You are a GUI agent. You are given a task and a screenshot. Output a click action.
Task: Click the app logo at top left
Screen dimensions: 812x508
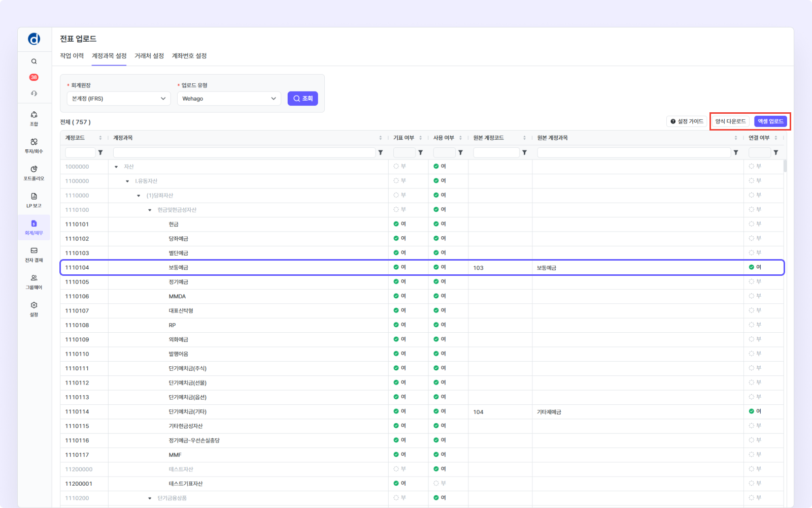34,39
